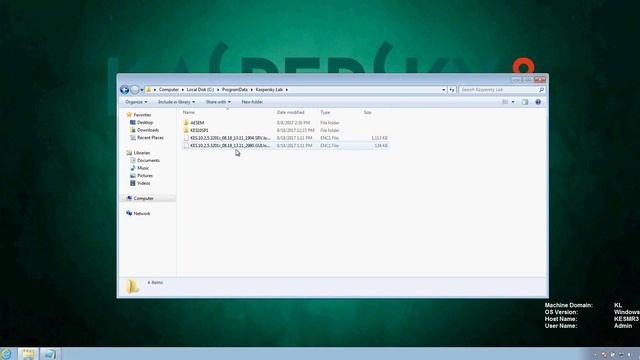Click the 1,113 KB size cell
This screenshot has height=360, width=640.
point(380,138)
